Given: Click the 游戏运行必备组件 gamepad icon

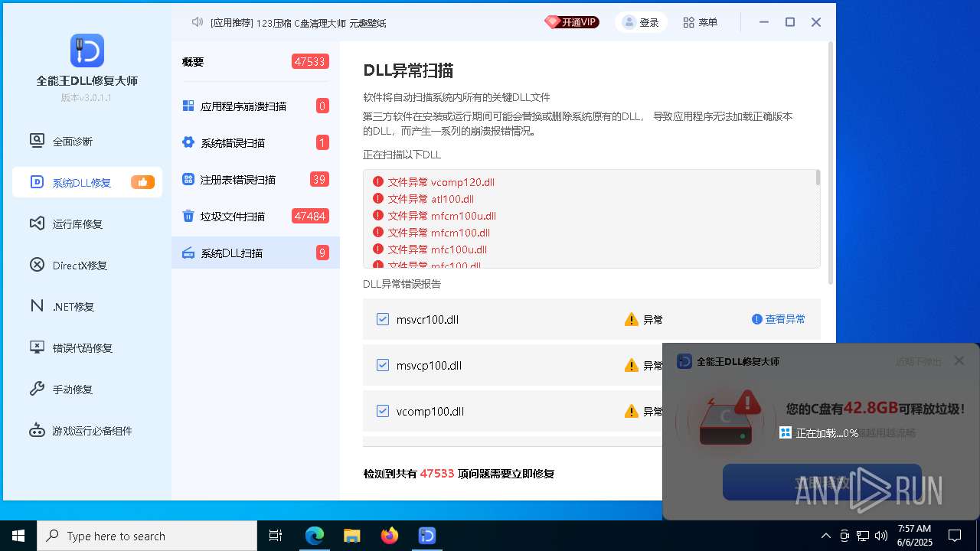Looking at the screenshot, I should [x=37, y=430].
